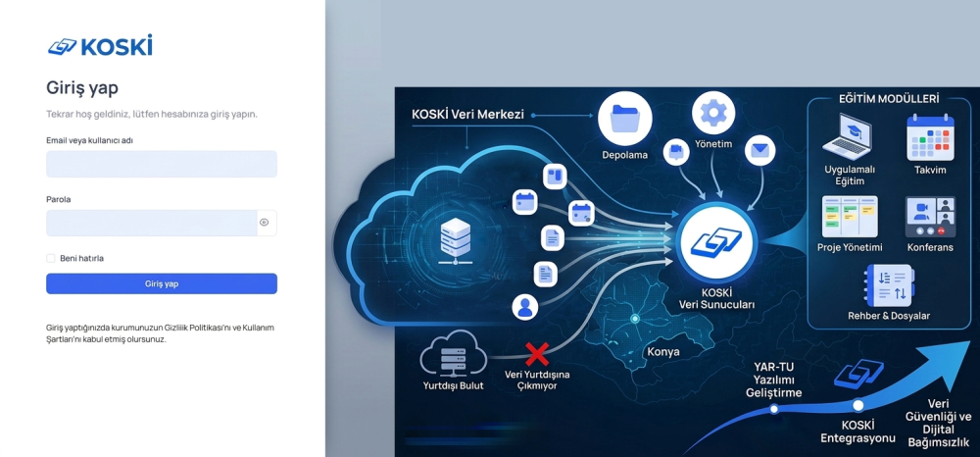Click the server stack icon inside cloud

[x=455, y=241]
